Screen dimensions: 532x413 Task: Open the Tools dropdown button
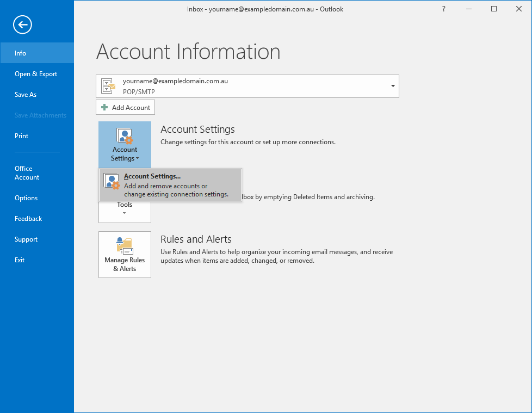125,209
